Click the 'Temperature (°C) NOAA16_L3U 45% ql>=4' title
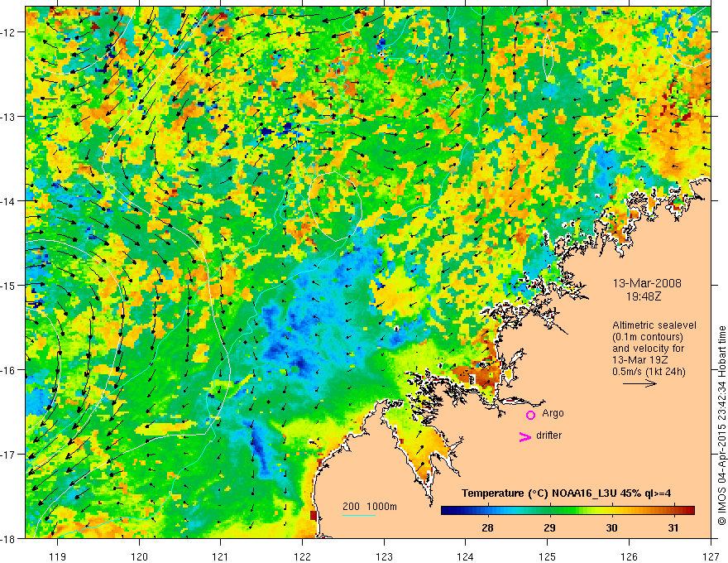Image resolution: width=728 pixels, height=563 pixels. (x=566, y=493)
